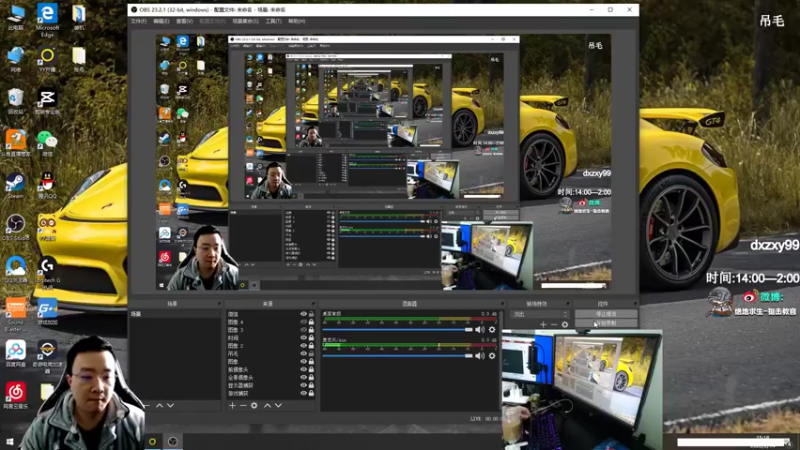Image resolution: width=800 pixels, height=450 pixels.
Task: Open 百度网盘 desktop icon
Action: point(15,354)
